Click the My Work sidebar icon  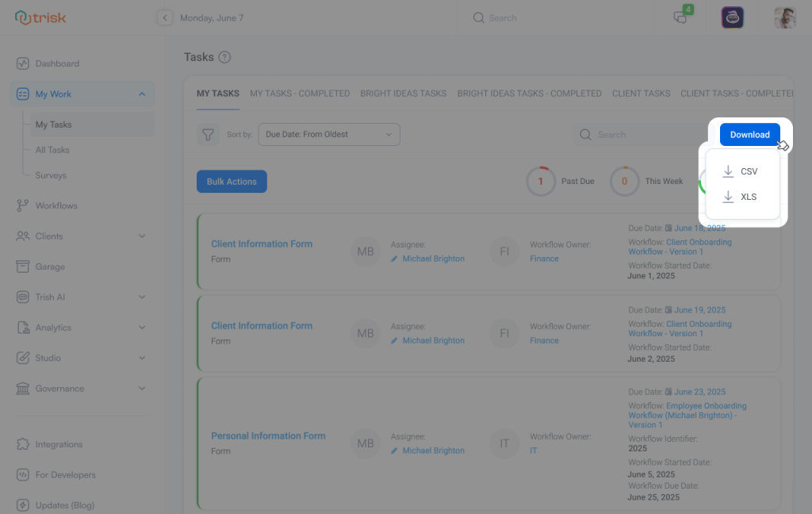coord(23,94)
